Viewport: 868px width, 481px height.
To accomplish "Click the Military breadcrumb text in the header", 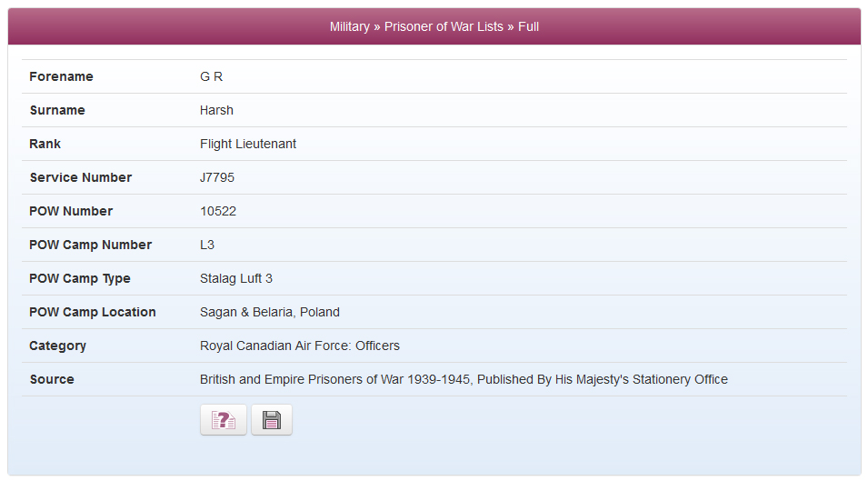I will tap(349, 26).
